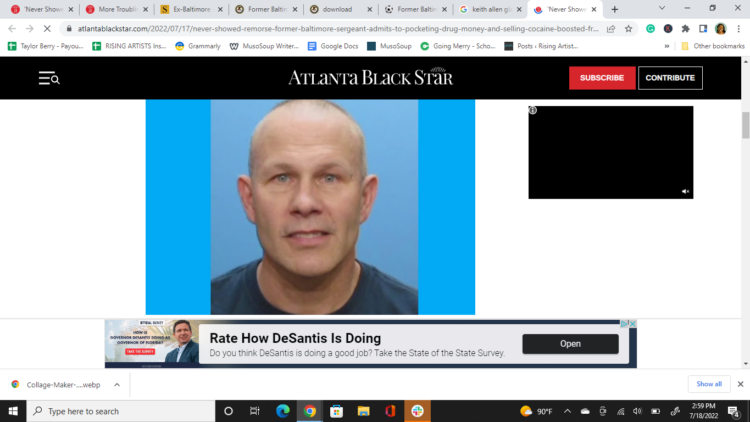Screen dimensions: 750x422
Task: Click the red SUBSCRIBE button
Action: 602,78
